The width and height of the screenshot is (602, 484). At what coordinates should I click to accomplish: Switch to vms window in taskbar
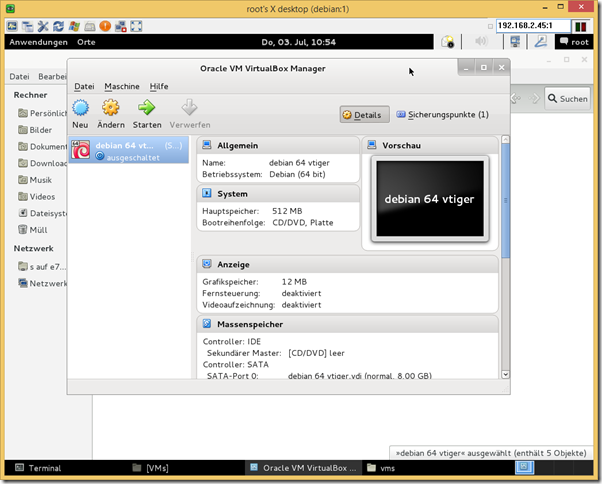381,468
